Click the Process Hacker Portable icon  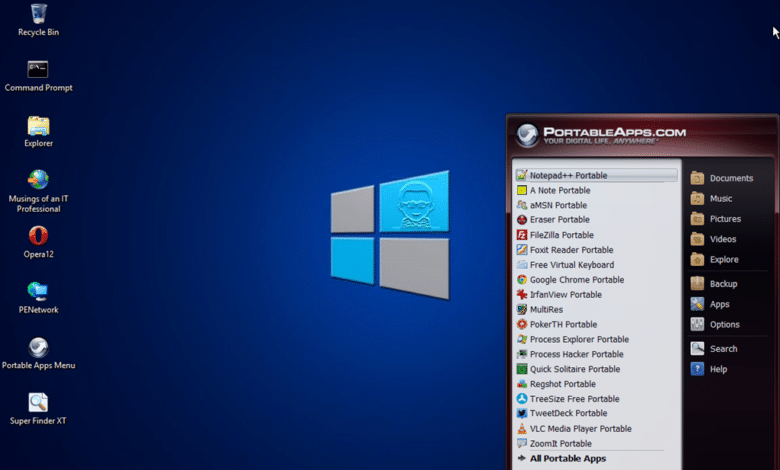coord(522,354)
